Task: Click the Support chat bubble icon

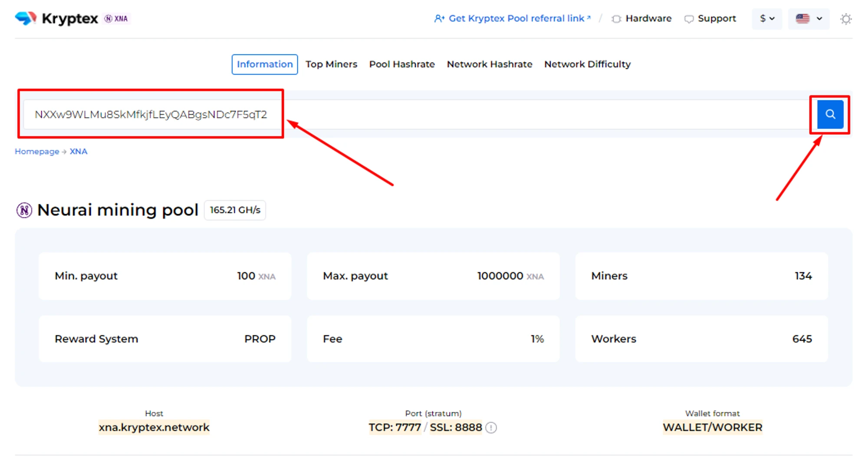Action: coord(688,19)
